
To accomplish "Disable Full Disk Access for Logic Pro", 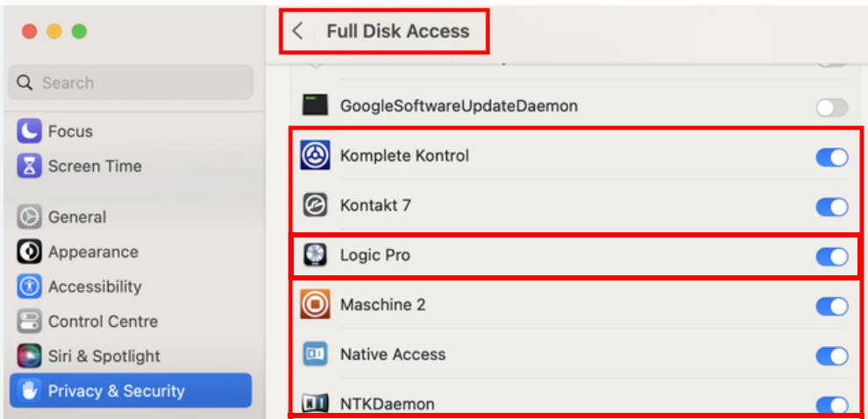I will pyautogui.click(x=831, y=256).
